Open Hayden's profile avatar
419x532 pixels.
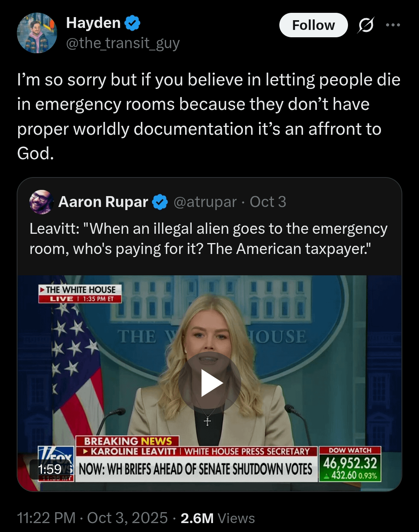[37, 33]
